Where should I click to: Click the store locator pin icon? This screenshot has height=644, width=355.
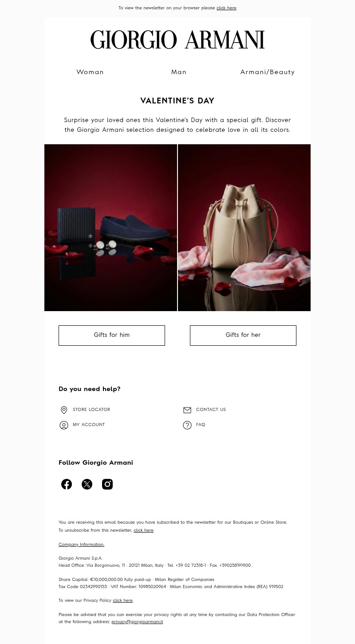(x=64, y=410)
